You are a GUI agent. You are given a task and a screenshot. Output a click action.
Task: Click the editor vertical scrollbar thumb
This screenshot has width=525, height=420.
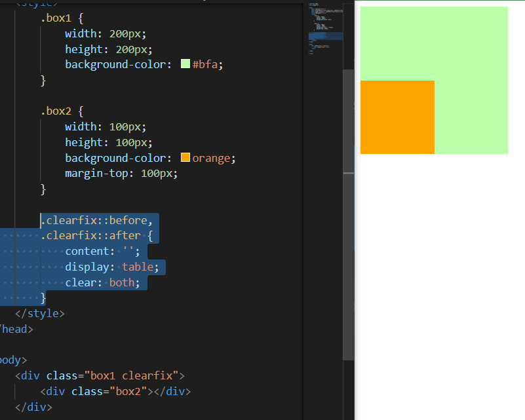tap(349, 214)
